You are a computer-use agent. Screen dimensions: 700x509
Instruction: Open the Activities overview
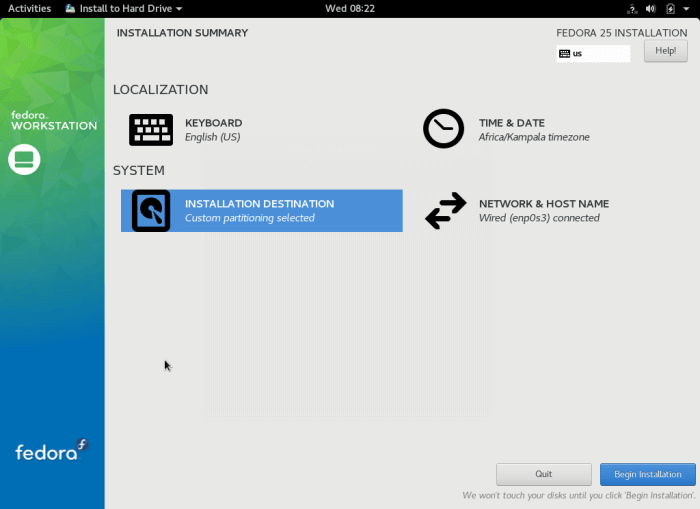click(29, 8)
